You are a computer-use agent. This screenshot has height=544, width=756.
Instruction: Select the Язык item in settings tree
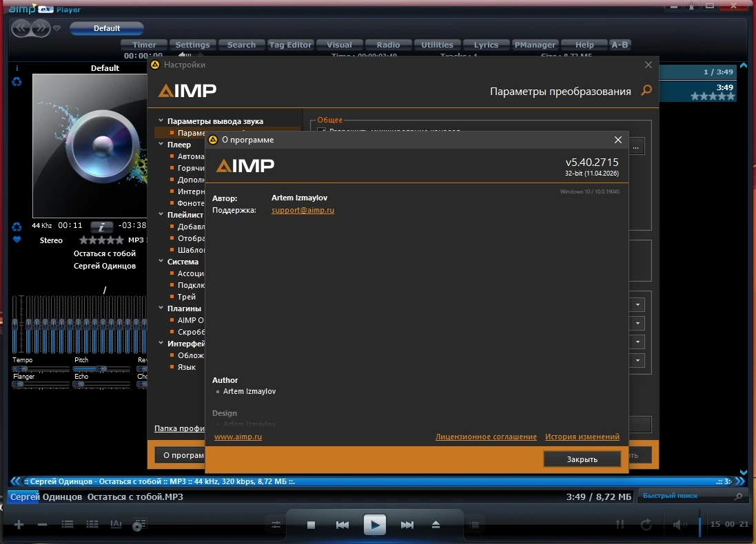point(186,367)
